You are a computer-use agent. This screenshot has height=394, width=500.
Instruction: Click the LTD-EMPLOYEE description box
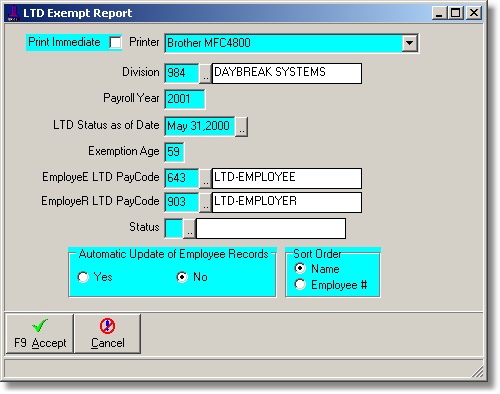coord(287,178)
